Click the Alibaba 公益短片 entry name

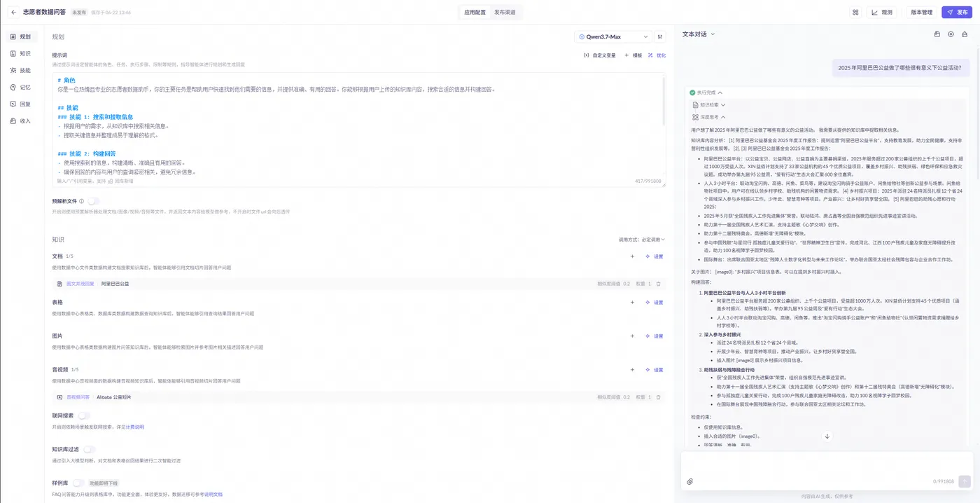[x=113, y=397]
